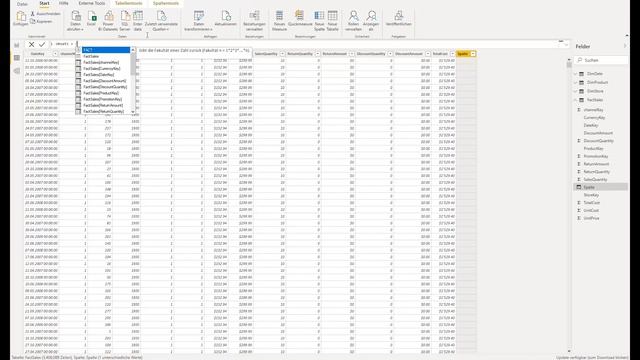Open the ReturnQuantity column filter dropdown
Image resolution: width=640 pixels, height=360 pixels.
pyautogui.click(x=318, y=54)
